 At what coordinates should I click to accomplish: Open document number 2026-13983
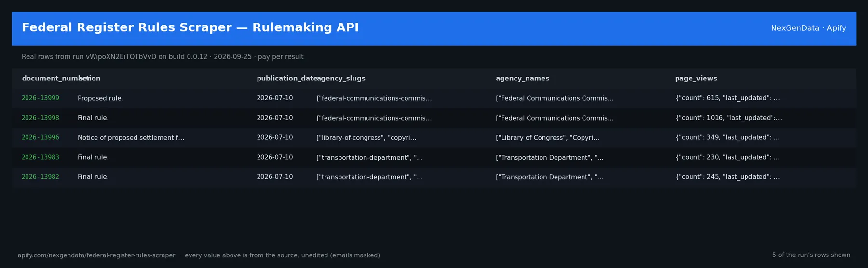click(41, 158)
